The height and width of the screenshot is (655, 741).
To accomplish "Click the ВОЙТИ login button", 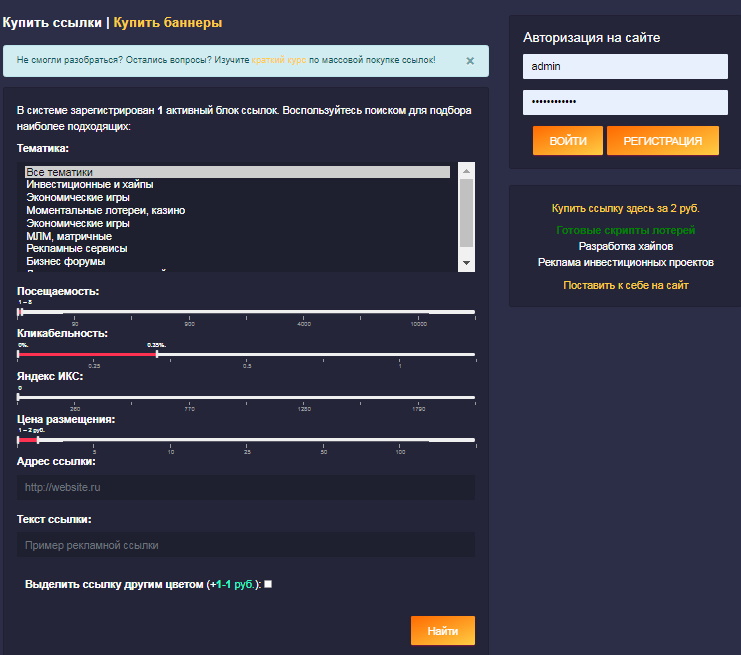I will 567,141.
